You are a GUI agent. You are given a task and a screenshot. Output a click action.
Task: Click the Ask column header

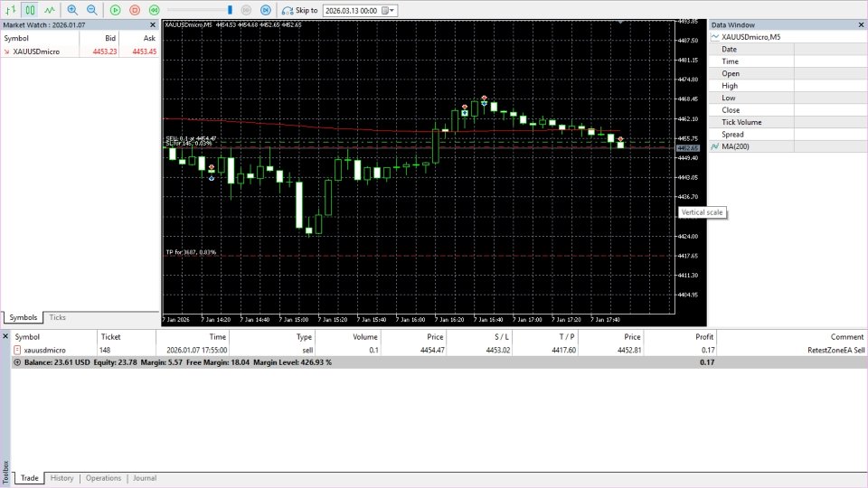click(x=149, y=38)
